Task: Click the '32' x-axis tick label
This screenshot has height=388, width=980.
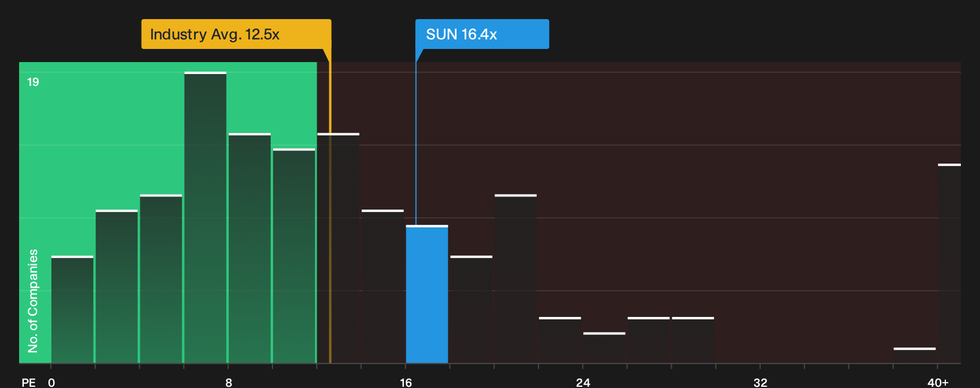Action: (760, 383)
